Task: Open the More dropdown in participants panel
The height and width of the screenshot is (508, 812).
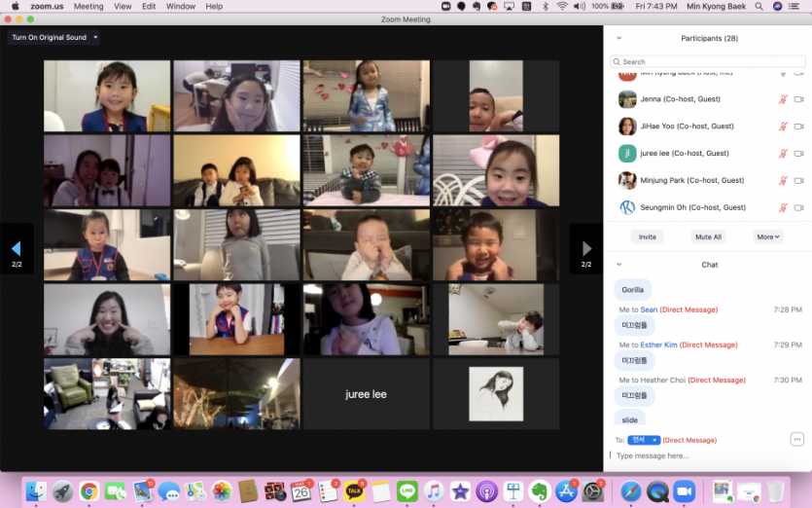Action: click(x=768, y=236)
